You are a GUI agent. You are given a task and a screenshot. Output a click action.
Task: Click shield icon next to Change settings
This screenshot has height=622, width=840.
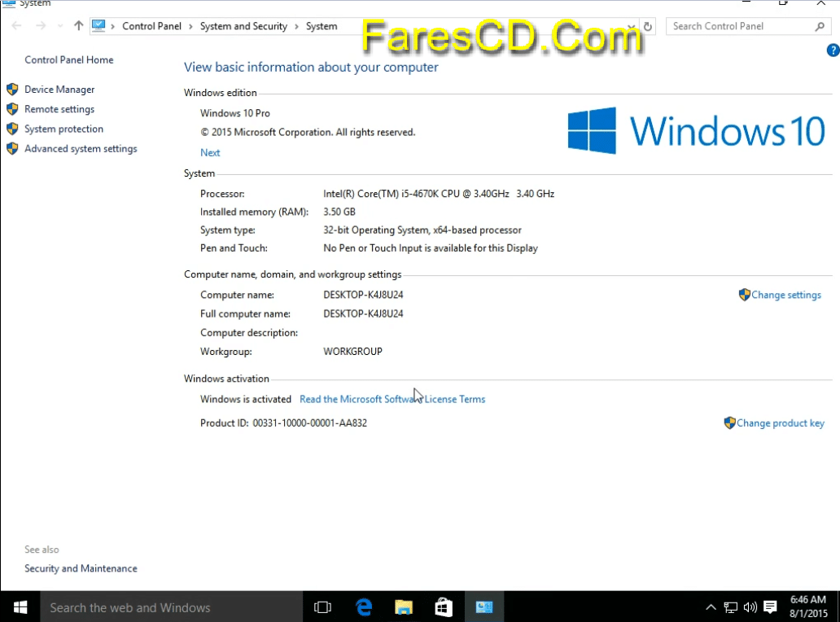744,295
